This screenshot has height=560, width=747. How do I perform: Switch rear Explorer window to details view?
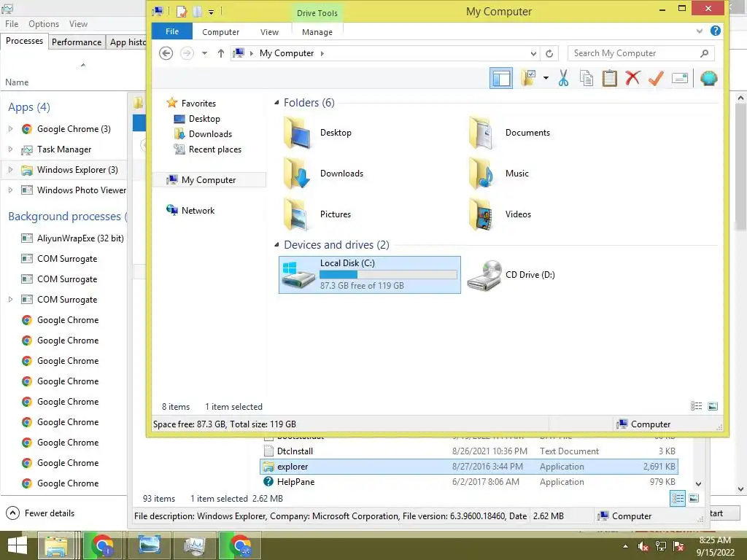[678, 498]
